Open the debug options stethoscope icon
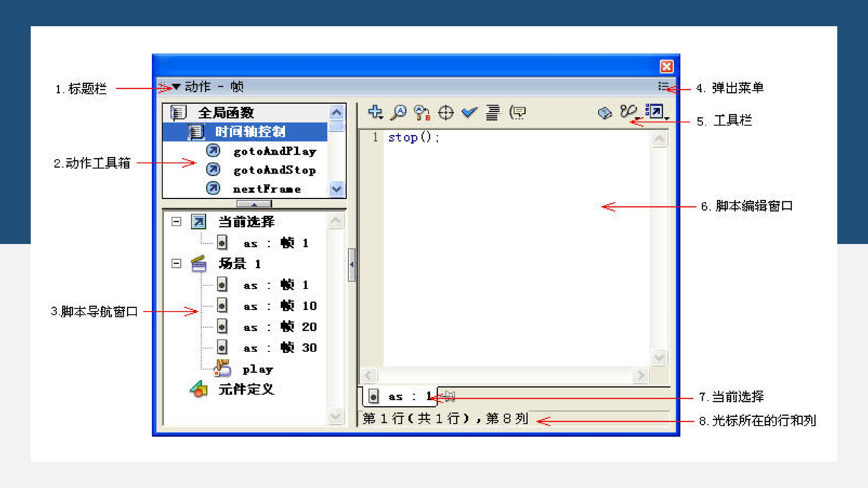This screenshot has height=488, width=868. coord(629,111)
